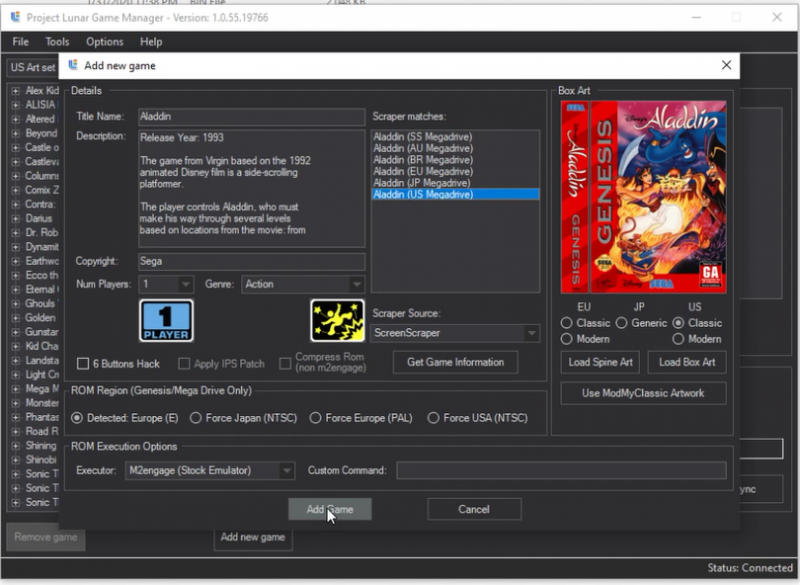Screen dimensions: 800x585
Task: Choose EU Classic box art style
Action: click(566, 323)
